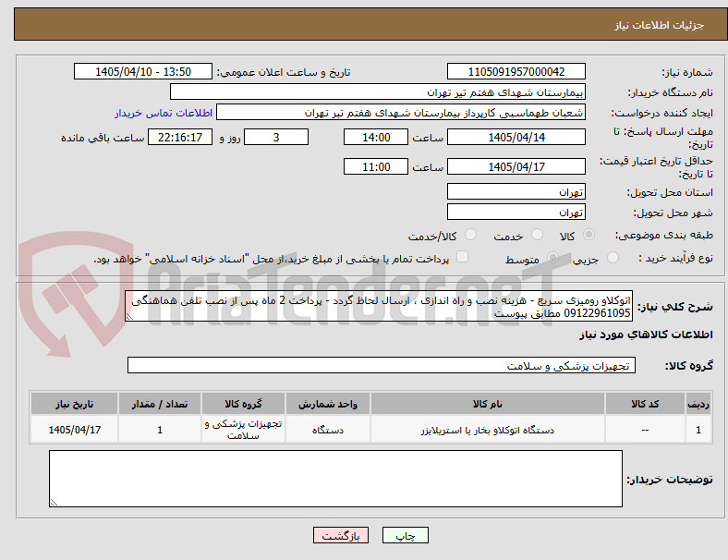Click the استان محل تحویل field تهران

click(x=516, y=192)
